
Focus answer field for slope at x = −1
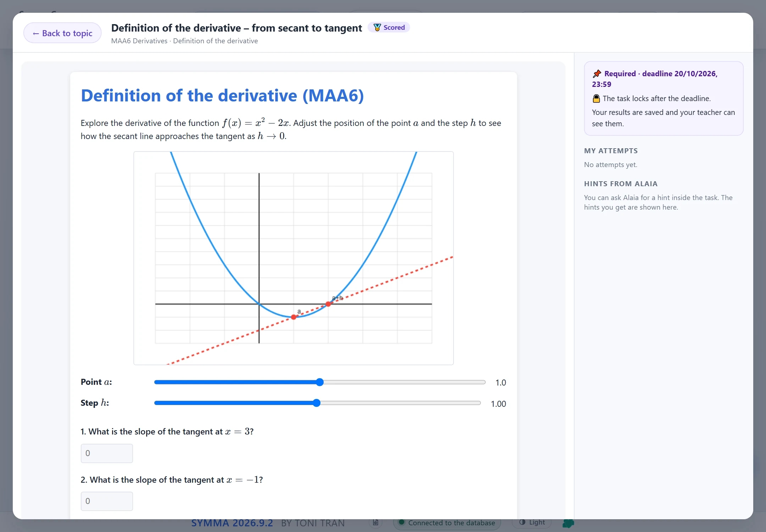click(x=107, y=501)
